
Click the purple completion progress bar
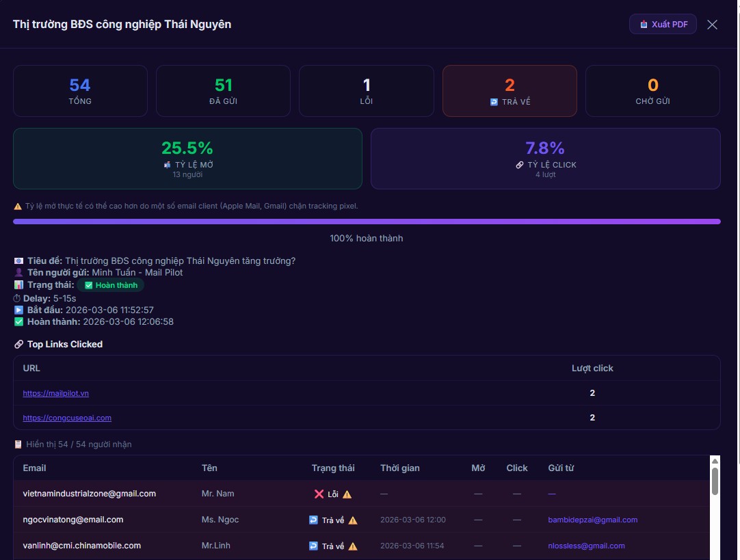point(367,222)
